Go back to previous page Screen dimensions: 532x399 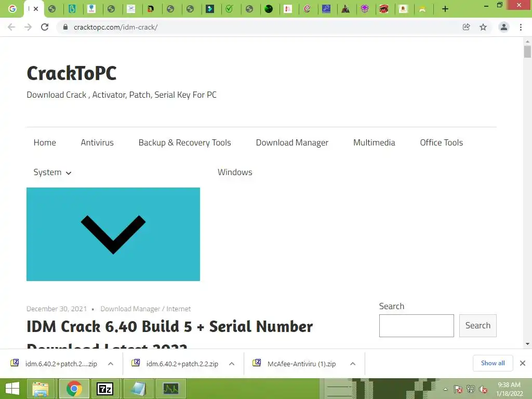11,27
